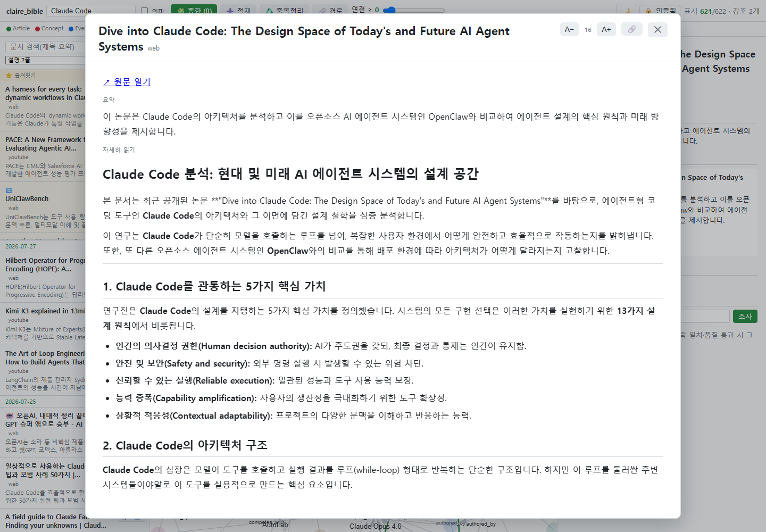Decrease font size with A− button

569,29
